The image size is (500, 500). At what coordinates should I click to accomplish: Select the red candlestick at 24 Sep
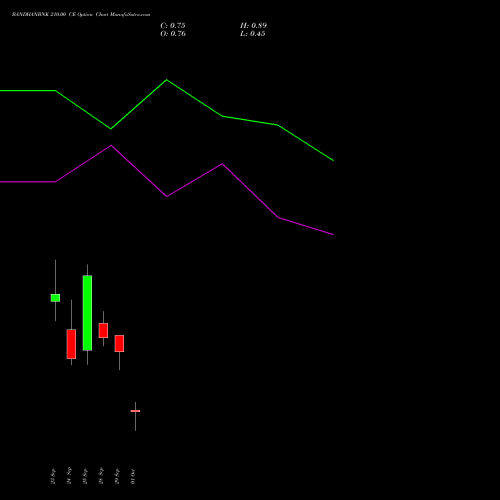click(71, 344)
